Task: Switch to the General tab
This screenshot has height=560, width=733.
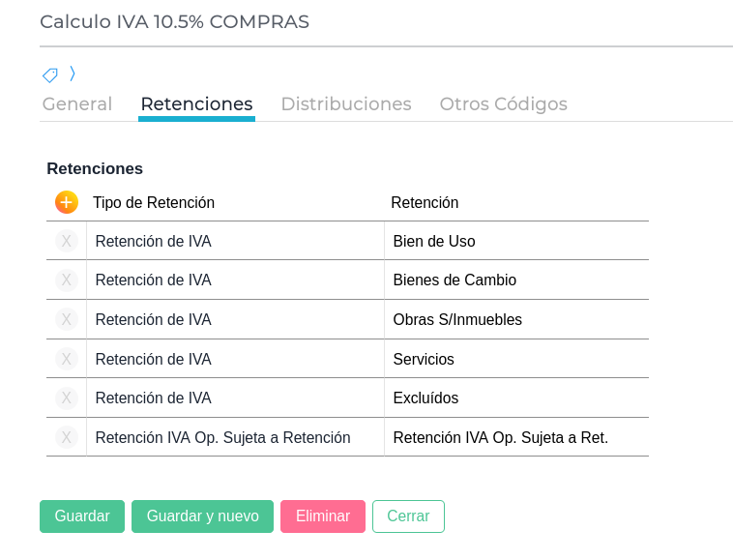Action: click(x=77, y=103)
